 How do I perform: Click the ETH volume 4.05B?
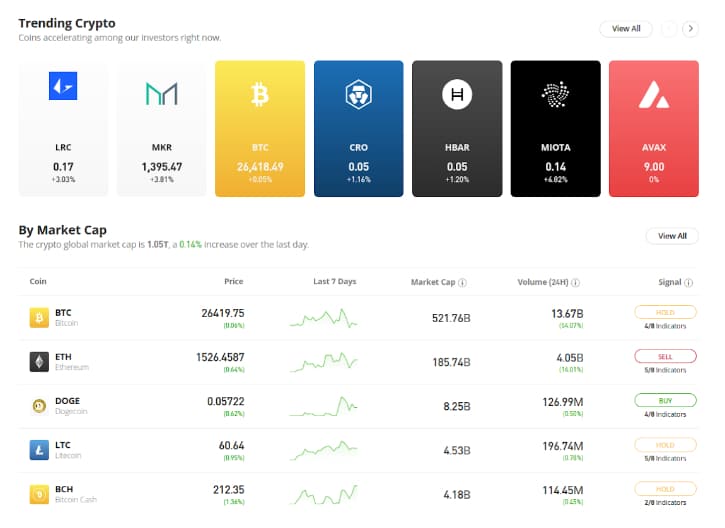(x=570, y=358)
